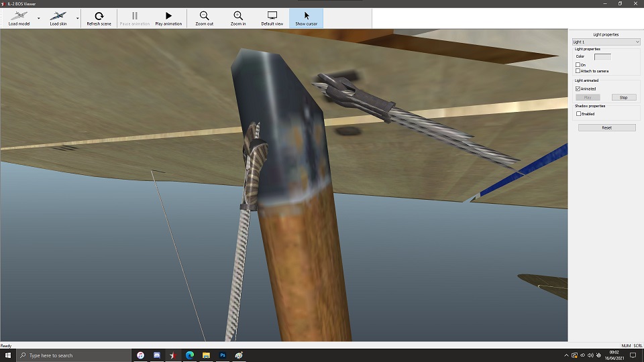
Task: Open Photoshop from the taskbar
Action: tap(223, 355)
